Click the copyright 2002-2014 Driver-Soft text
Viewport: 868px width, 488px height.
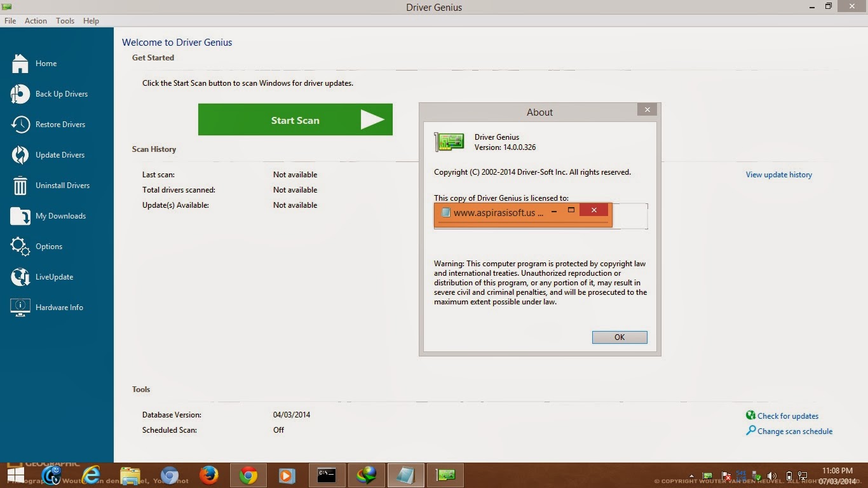click(x=532, y=172)
